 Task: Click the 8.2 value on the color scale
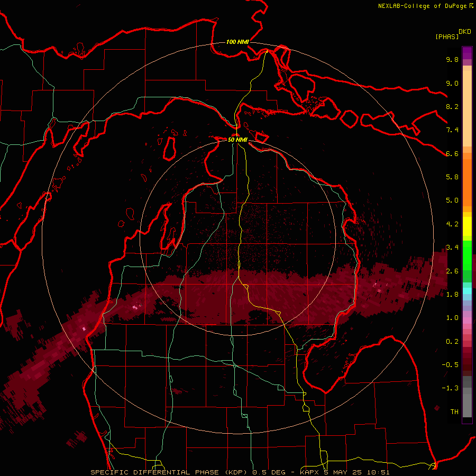click(452, 106)
